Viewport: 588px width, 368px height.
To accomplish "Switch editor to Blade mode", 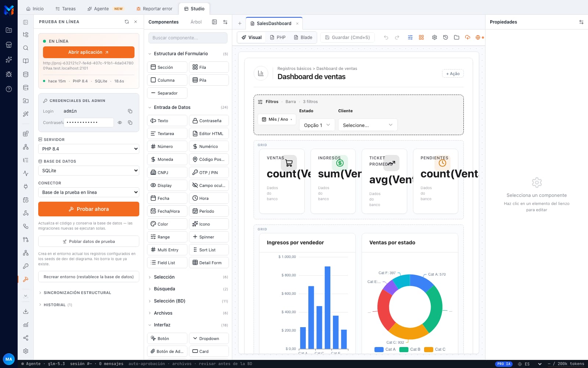I will 303,38.
